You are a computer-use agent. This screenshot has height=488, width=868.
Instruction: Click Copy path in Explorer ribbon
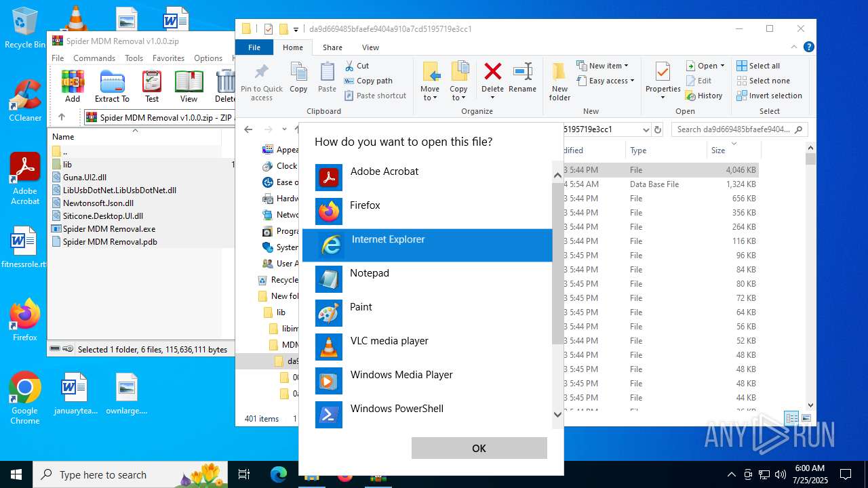368,81
